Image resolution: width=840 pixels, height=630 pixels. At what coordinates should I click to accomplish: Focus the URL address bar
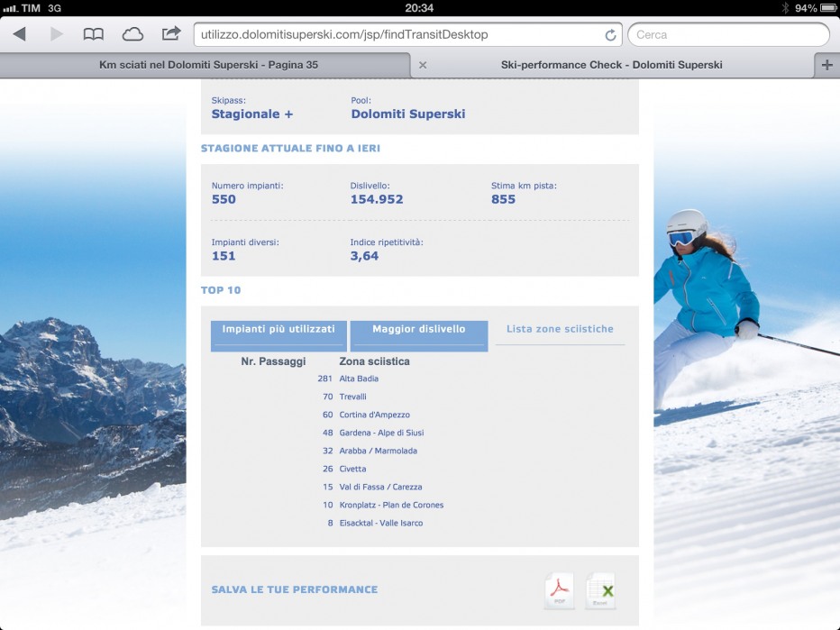[x=407, y=35]
